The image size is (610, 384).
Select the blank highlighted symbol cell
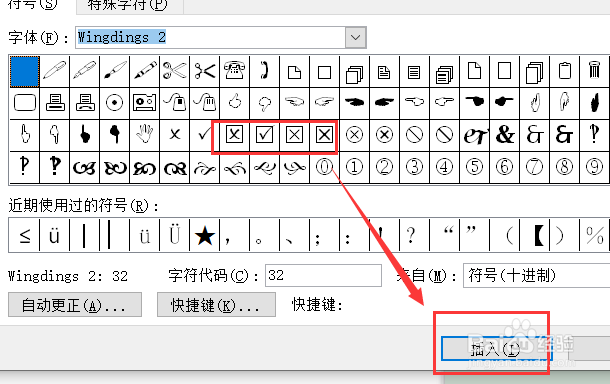(25, 71)
